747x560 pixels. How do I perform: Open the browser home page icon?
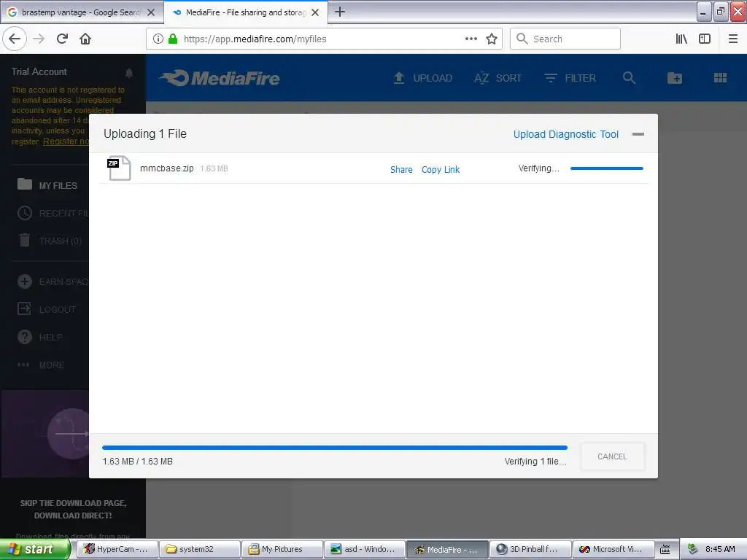(x=85, y=39)
